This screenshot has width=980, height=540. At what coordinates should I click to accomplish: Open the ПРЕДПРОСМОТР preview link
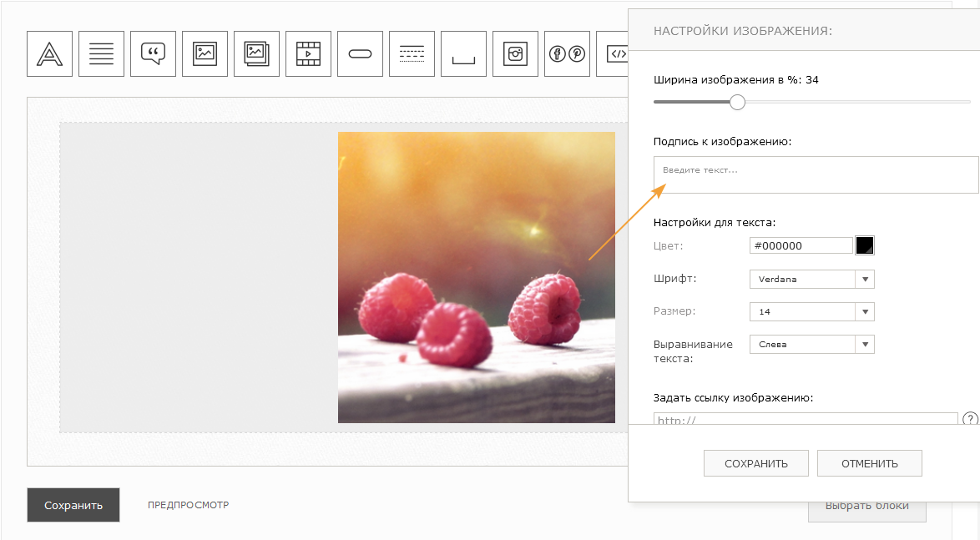point(188,505)
